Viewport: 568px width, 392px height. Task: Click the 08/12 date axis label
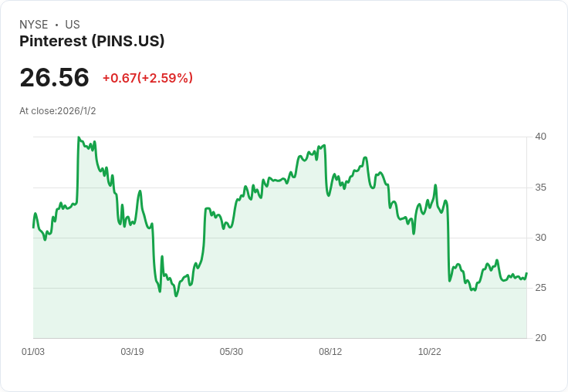(x=330, y=352)
